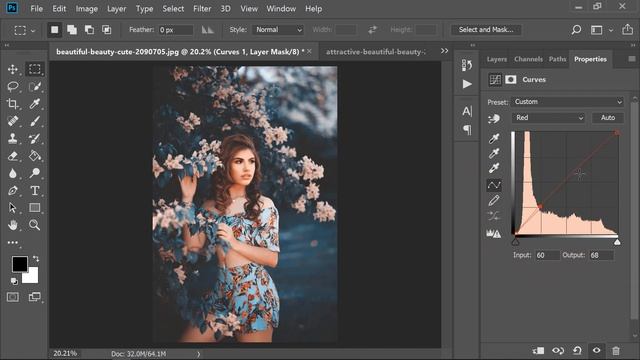Change the screen mode icon

point(35,297)
